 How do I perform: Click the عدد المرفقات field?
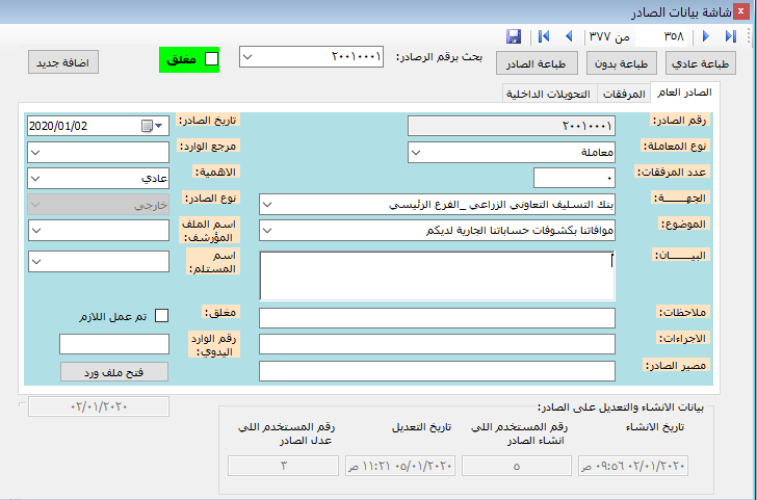coord(575,179)
